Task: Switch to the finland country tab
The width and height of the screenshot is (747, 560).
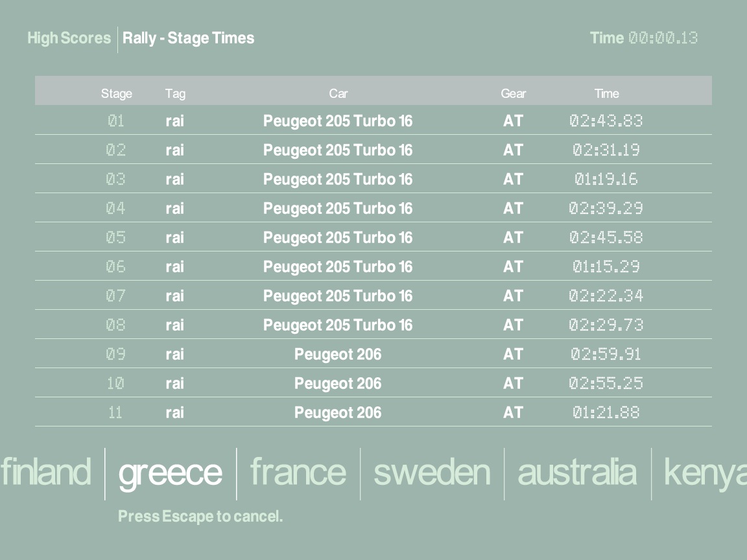Action: 46,472
